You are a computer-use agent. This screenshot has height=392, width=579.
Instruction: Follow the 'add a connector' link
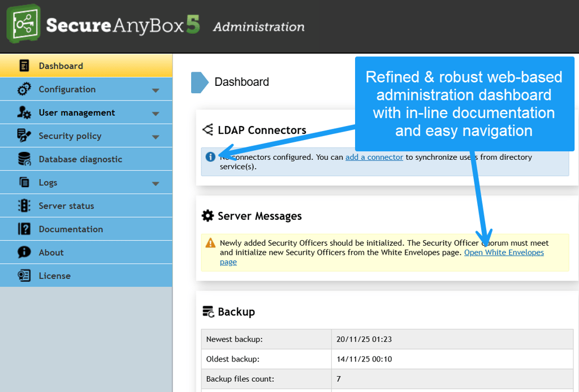[x=374, y=157]
